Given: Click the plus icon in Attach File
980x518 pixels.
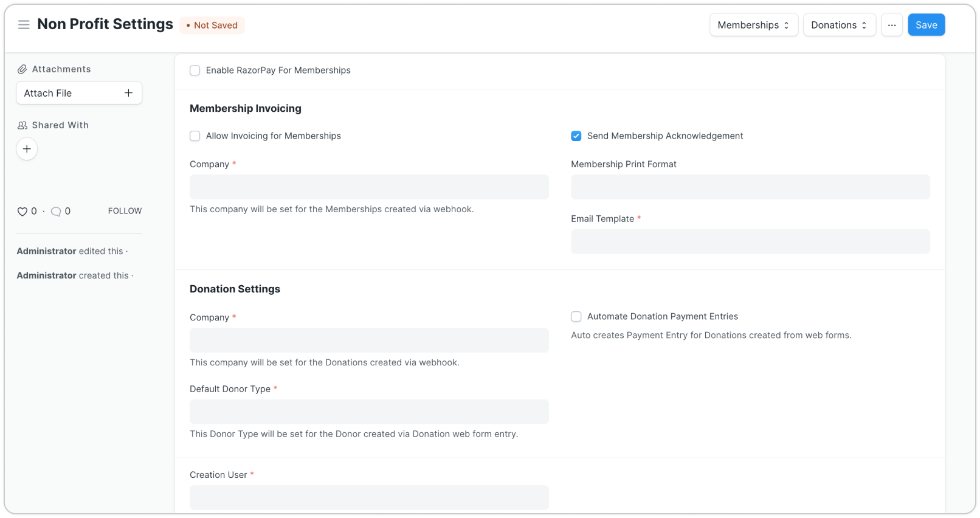Looking at the screenshot, I should click(x=128, y=93).
